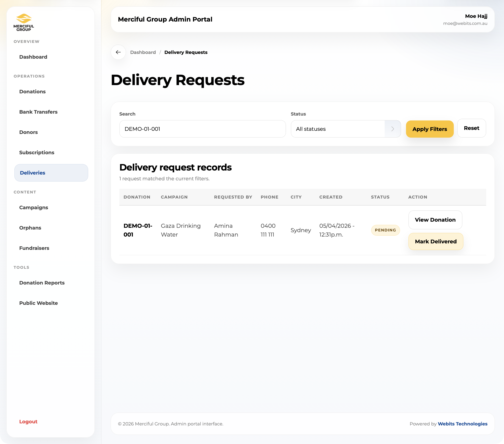
Task: Click the CREATED column header
Action: tap(331, 197)
